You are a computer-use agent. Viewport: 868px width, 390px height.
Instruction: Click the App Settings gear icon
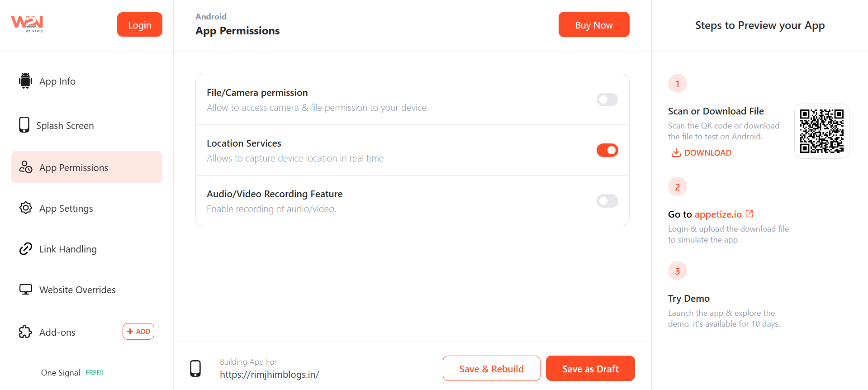click(26, 208)
